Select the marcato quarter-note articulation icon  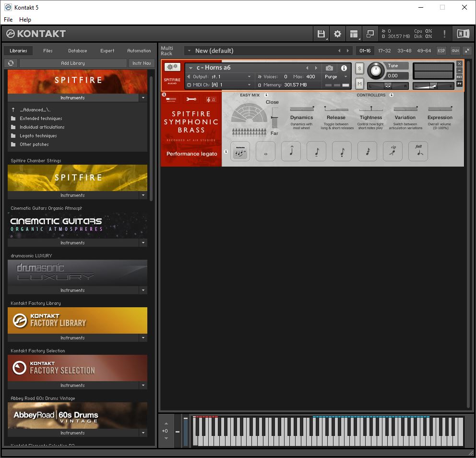(x=291, y=151)
